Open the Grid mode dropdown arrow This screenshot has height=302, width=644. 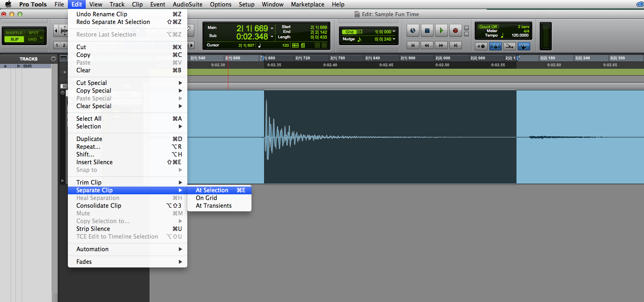(41, 39)
